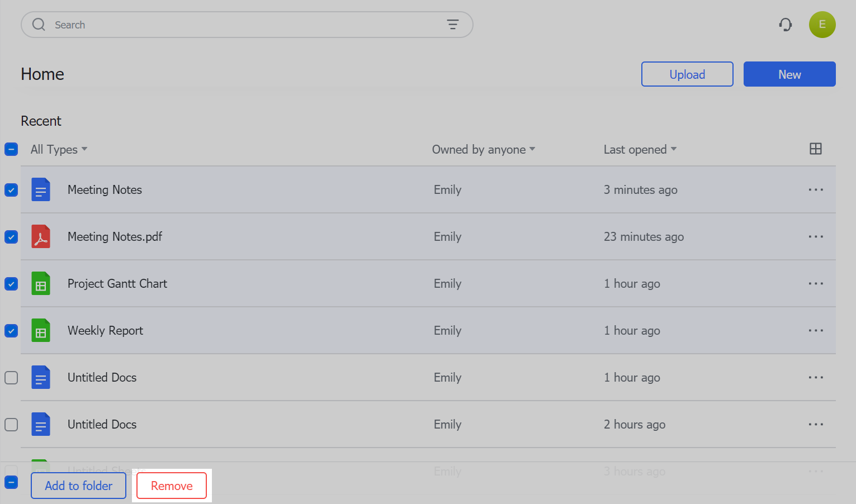This screenshot has width=856, height=504.
Task: Check the Untitled Docs opened 2 hours ago checkbox
Action: point(11,425)
